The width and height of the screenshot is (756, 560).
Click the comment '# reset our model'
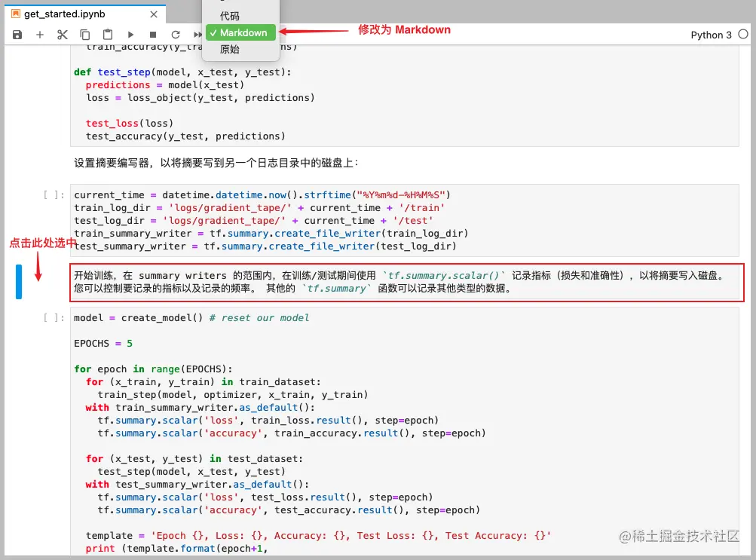pos(259,318)
